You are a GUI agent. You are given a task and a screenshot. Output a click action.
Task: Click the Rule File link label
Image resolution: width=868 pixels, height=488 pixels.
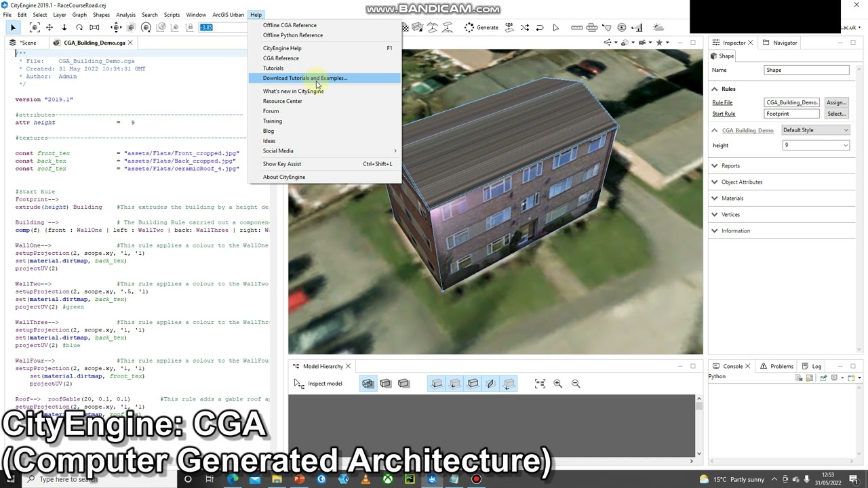[x=722, y=102]
